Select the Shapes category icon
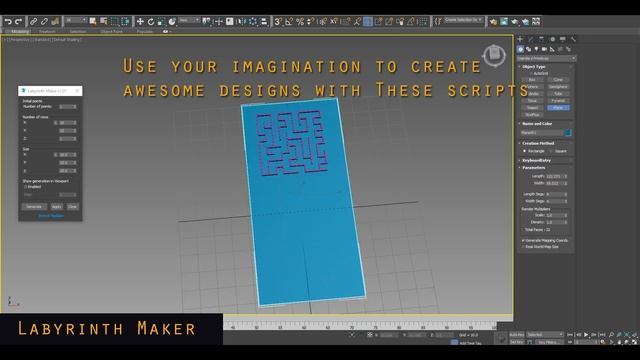640x360 pixels. 529,49
